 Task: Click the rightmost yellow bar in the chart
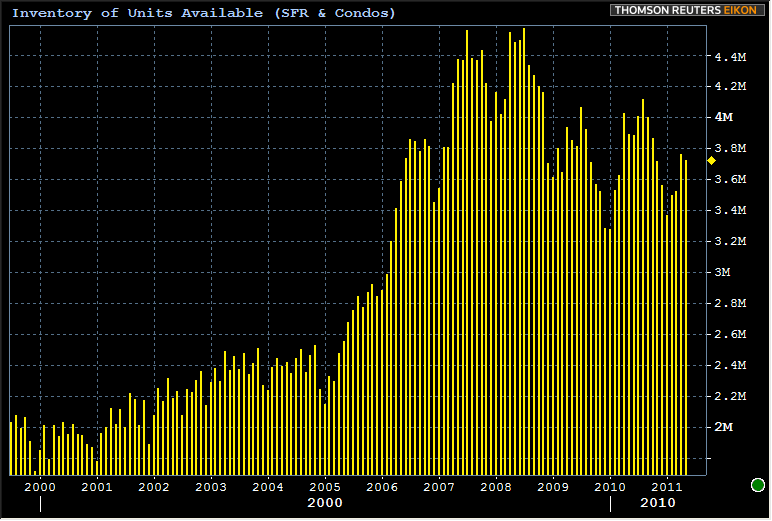pos(686,320)
